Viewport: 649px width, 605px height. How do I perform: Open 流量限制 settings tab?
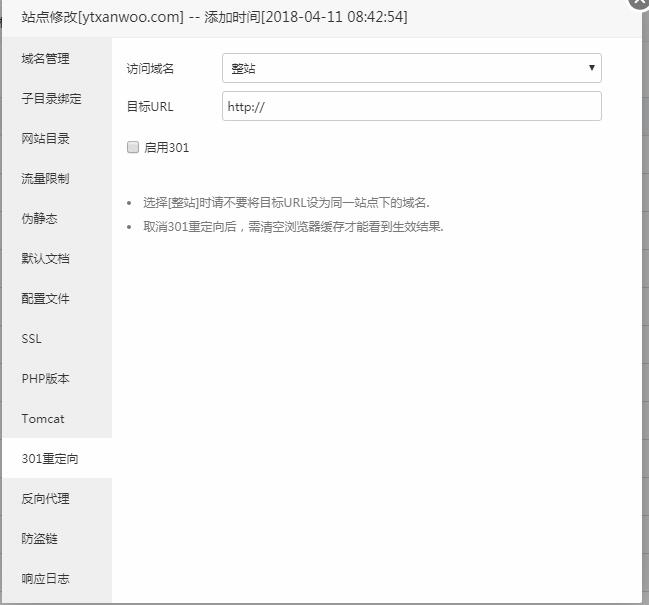46,179
